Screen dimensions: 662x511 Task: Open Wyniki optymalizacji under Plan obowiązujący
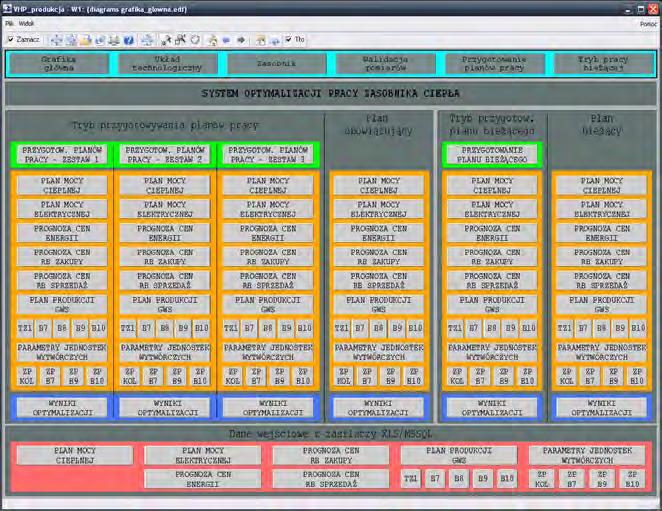[x=379, y=408]
